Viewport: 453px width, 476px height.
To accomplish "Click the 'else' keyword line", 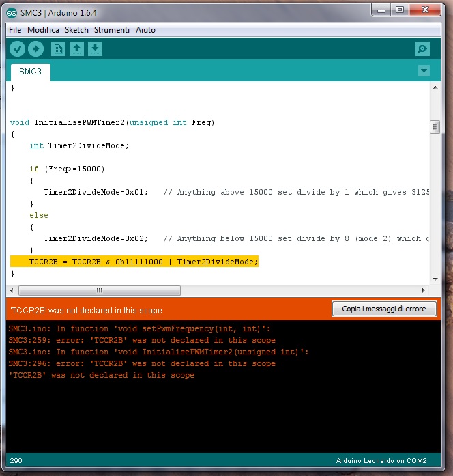I will 39,215.
